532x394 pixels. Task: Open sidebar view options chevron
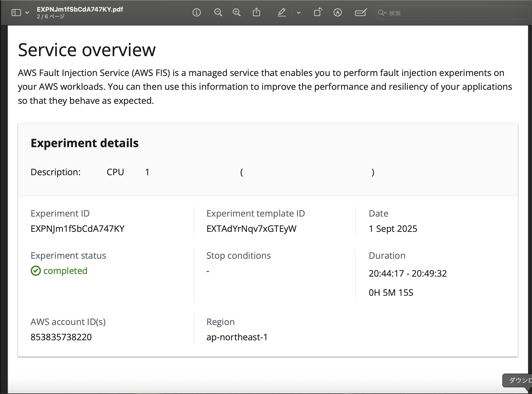tap(27, 13)
